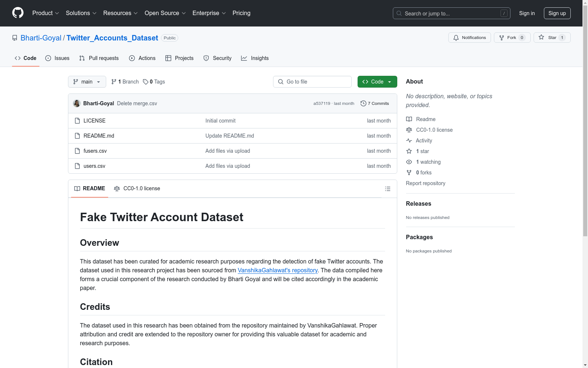Screen dimensions: 588x368
Task: Open the Twitter_Accounts_Dataset repository link
Action: pyautogui.click(x=112, y=38)
